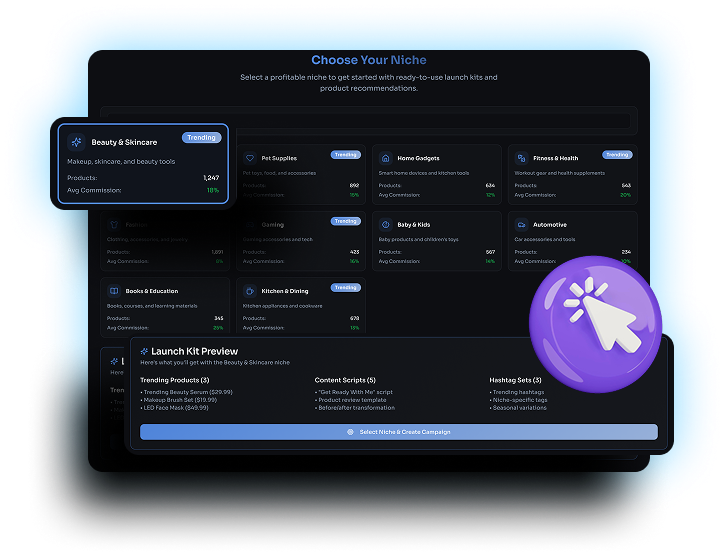Viewport: 724px width, 555px height.
Task: Open the Content Scripts (5) heading
Action: click(345, 380)
